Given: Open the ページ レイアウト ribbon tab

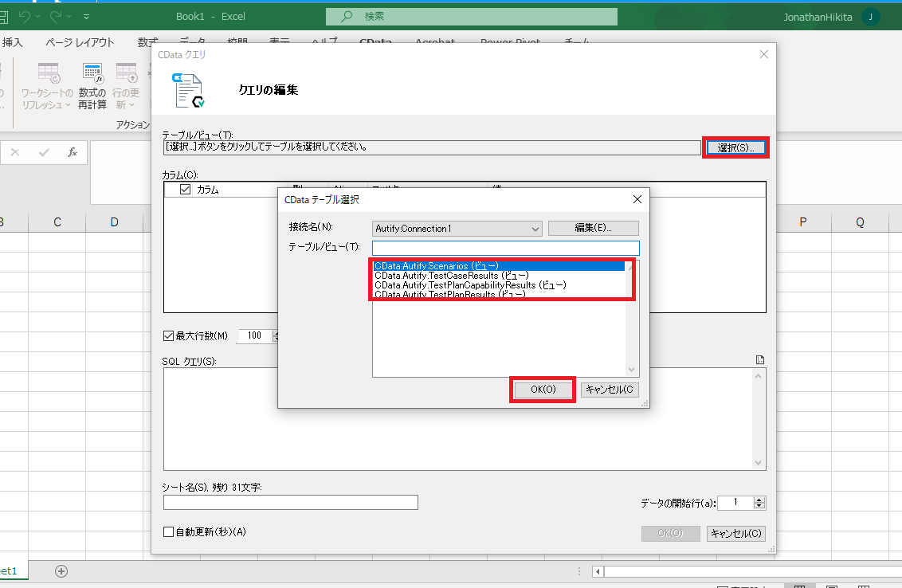Looking at the screenshot, I should coord(80,42).
